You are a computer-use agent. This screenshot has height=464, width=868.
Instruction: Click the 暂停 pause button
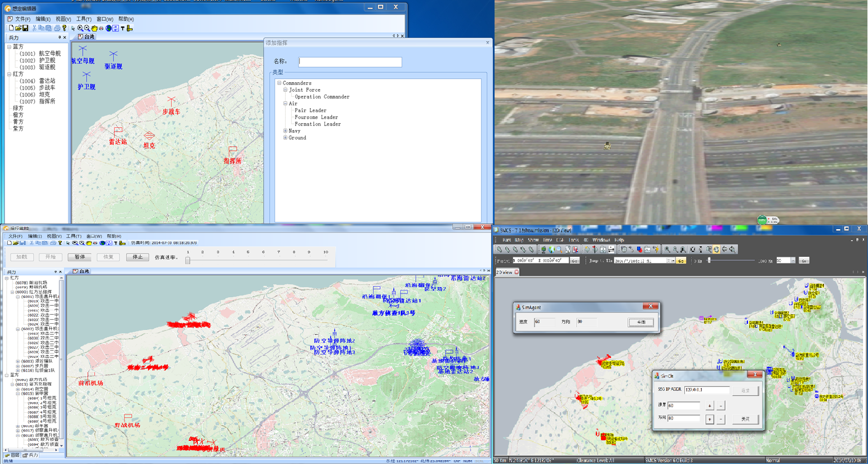(x=80, y=257)
